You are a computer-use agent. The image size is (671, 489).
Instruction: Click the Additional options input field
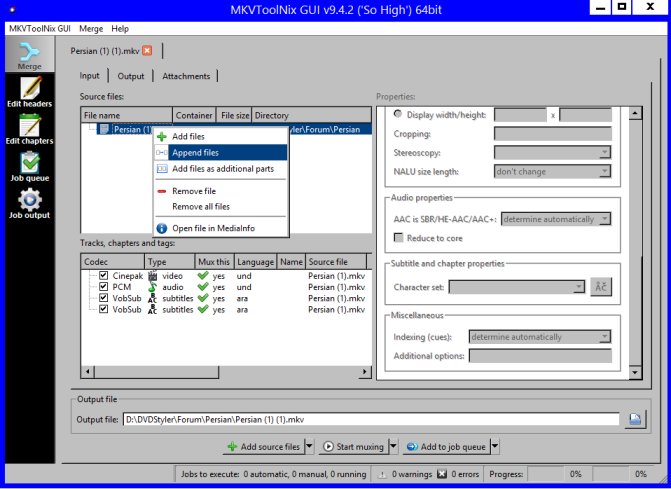[540, 356]
